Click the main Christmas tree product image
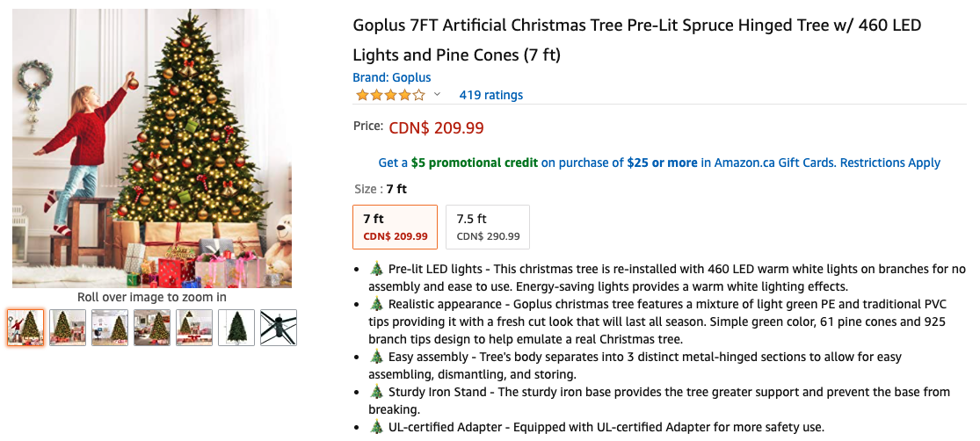The width and height of the screenshot is (980, 441). point(152,148)
